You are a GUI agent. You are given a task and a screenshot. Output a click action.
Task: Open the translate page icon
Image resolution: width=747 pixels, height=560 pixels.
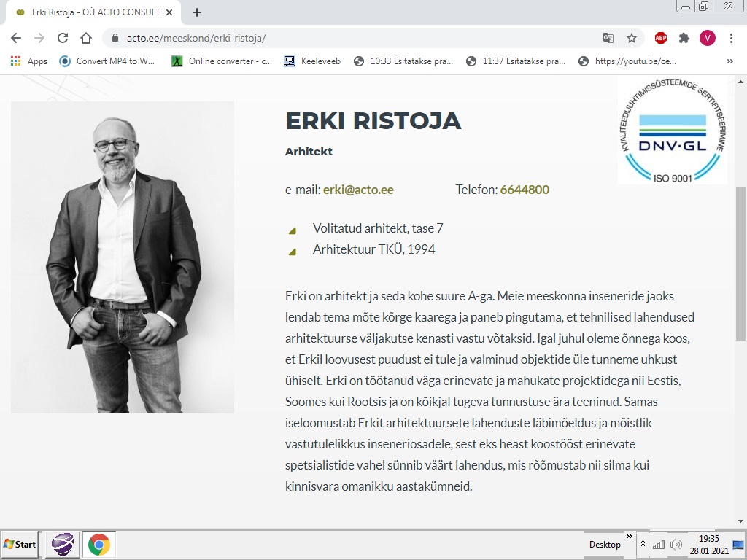tap(608, 38)
